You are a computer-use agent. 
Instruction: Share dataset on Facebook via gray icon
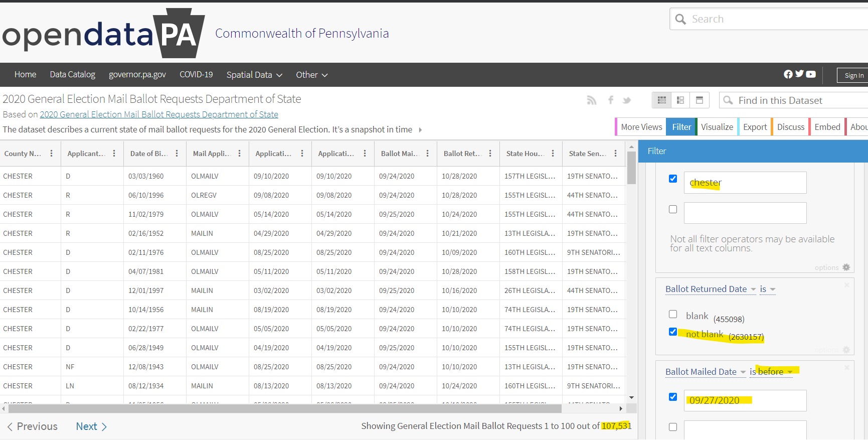pyautogui.click(x=611, y=100)
